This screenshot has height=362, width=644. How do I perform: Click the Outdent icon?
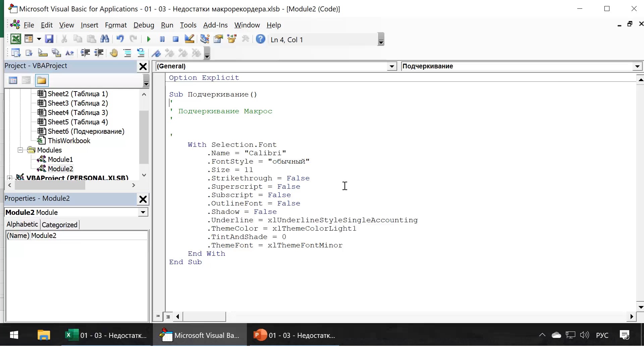(x=99, y=53)
